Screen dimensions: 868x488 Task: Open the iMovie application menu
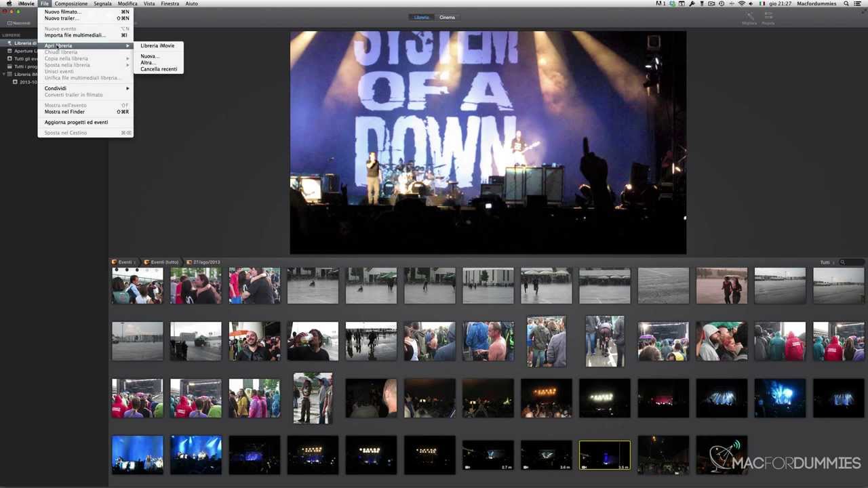[x=26, y=3]
